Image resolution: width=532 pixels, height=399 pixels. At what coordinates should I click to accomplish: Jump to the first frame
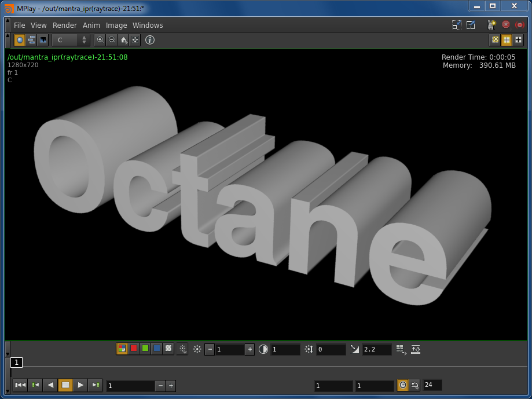click(x=20, y=385)
